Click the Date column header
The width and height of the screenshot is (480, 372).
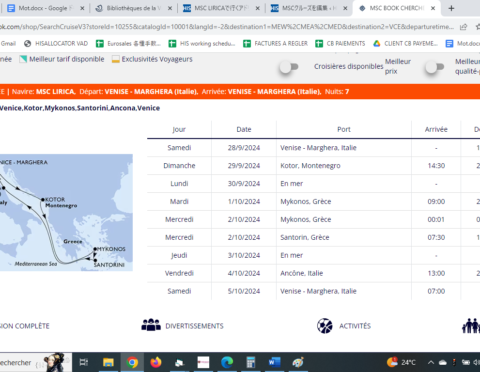pos(244,129)
